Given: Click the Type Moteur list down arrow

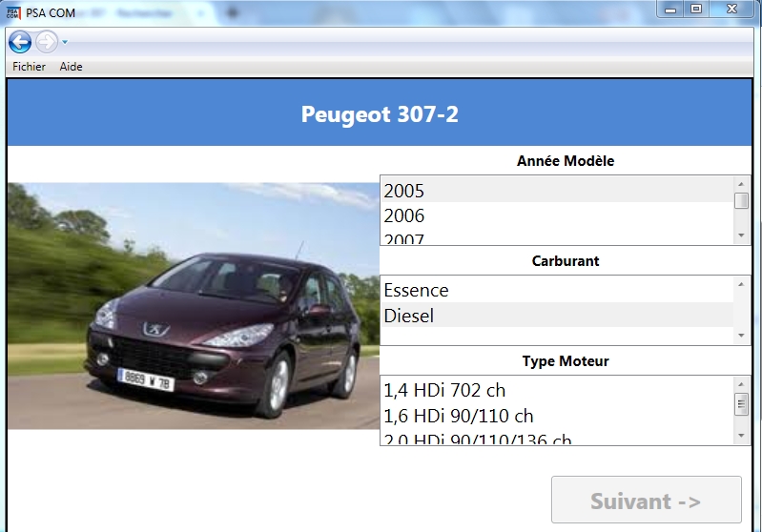Looking at the screenshot, I should point(741,436).
